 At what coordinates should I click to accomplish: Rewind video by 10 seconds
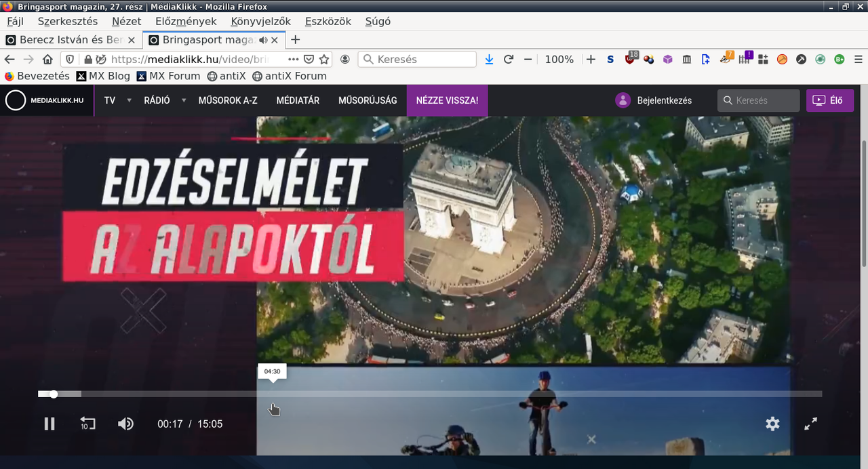87,424
